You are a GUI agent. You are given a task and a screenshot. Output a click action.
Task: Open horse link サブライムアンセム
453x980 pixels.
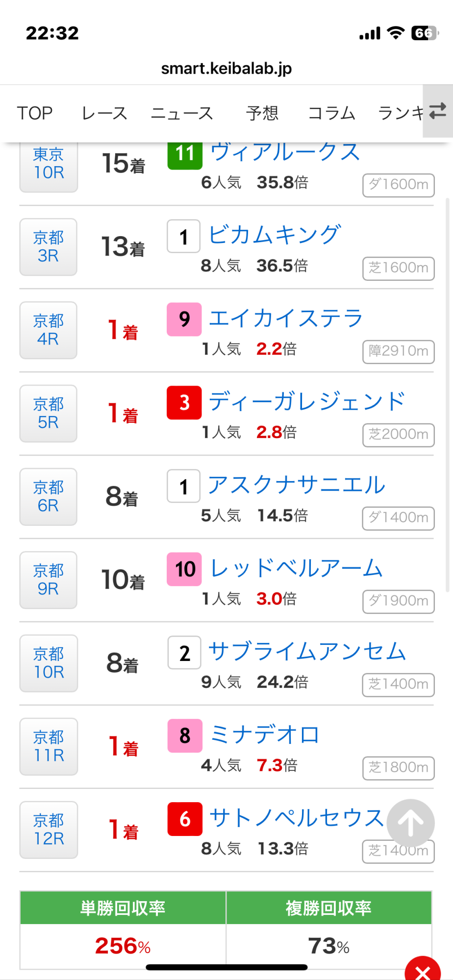(x=307, y=652)
